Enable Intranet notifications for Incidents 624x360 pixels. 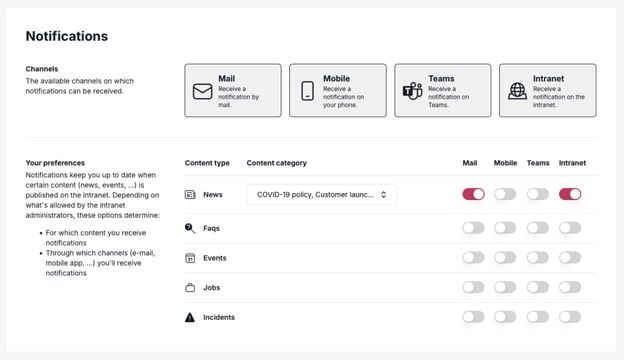pos(570,317)
